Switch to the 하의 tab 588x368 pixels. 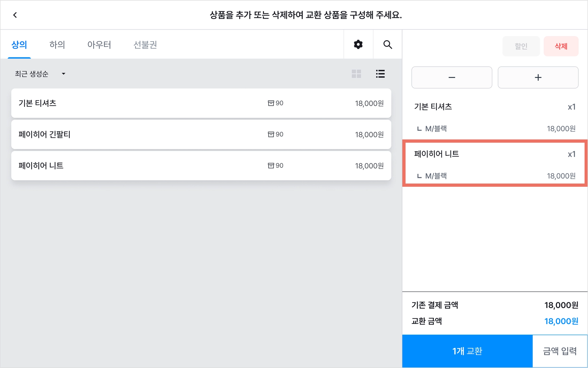click(57, 45)
